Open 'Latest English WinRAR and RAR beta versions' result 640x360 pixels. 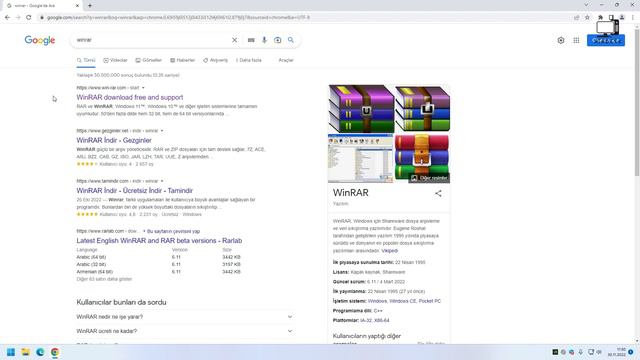(159, 240)
